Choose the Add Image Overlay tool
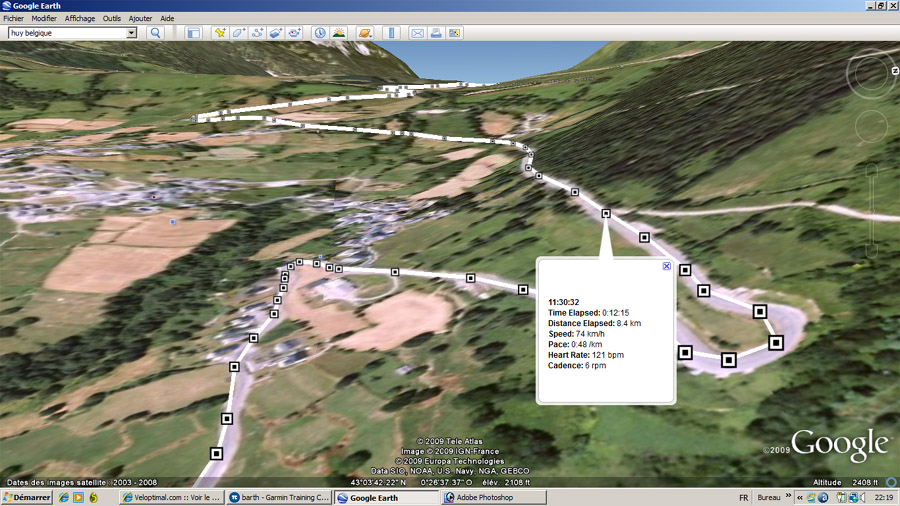The height and width of the screenshot is (506, 900). pyautogui.click(x=276, y=33)
